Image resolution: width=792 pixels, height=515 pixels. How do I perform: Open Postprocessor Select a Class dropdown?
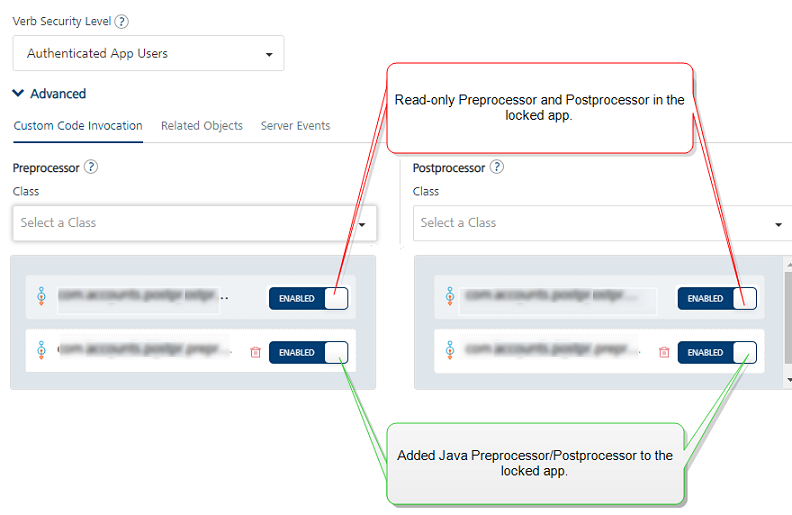600,223
